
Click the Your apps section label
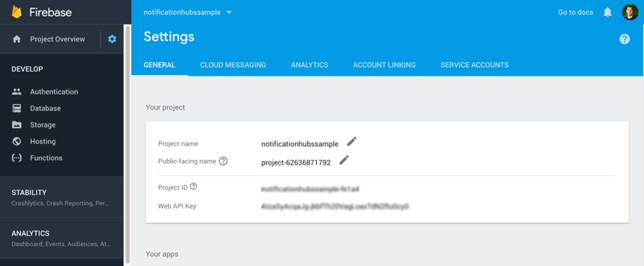162,254
